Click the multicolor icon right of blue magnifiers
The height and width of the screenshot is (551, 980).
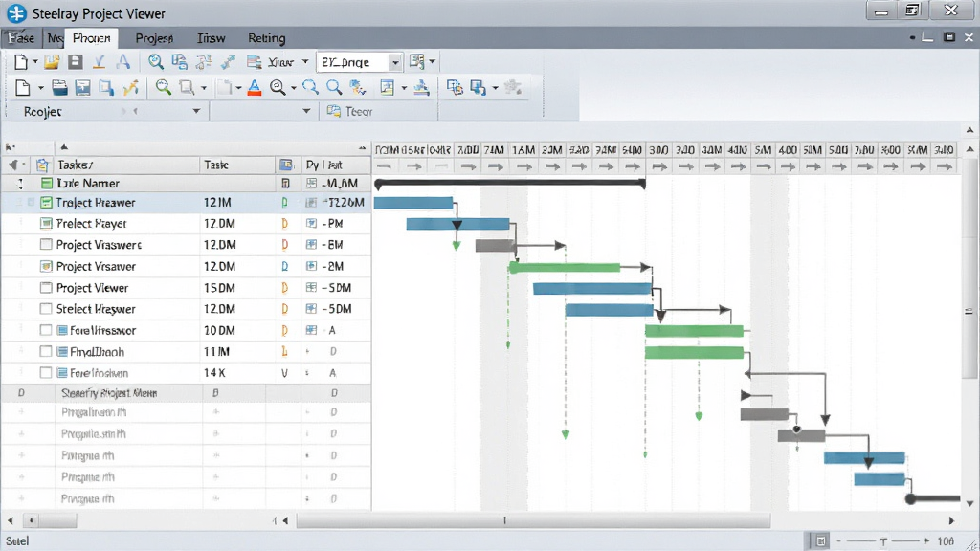[358, 87]
